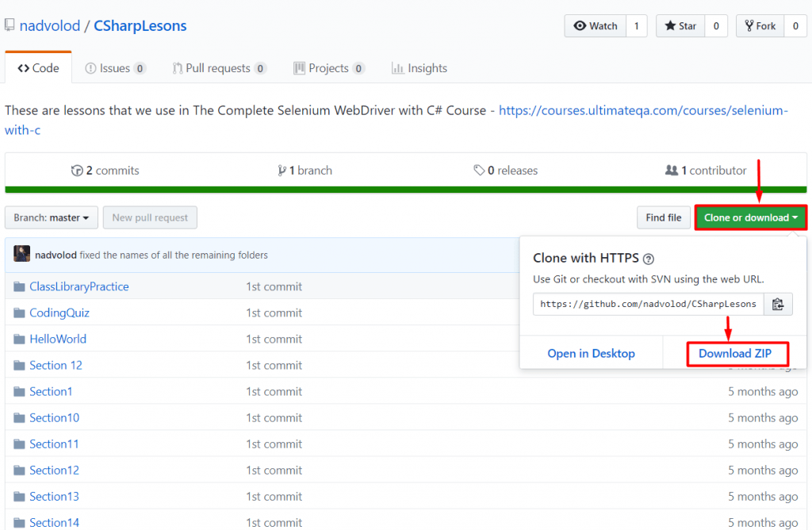Click the ClassLibraryPractice folder icon
Image resolution: width=812 pixels, height=530 pixels.
pyautogui.click(x=18, y=286)
